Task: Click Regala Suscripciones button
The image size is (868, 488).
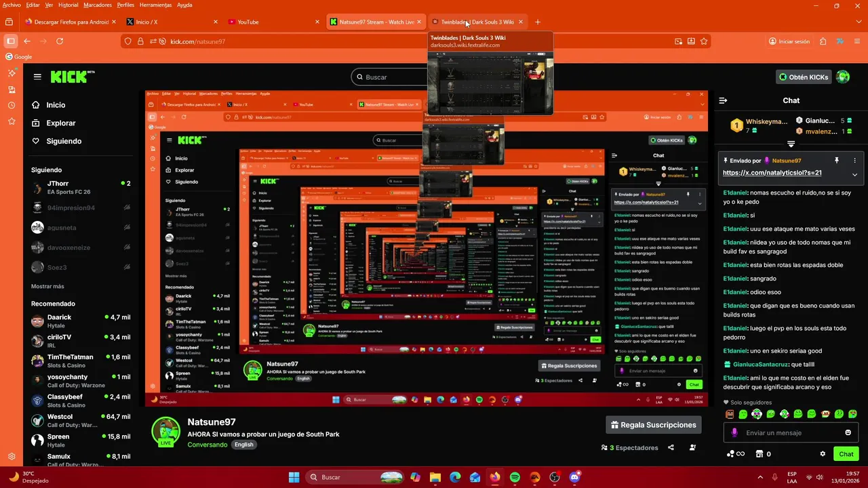Action: tap(654, 425)
